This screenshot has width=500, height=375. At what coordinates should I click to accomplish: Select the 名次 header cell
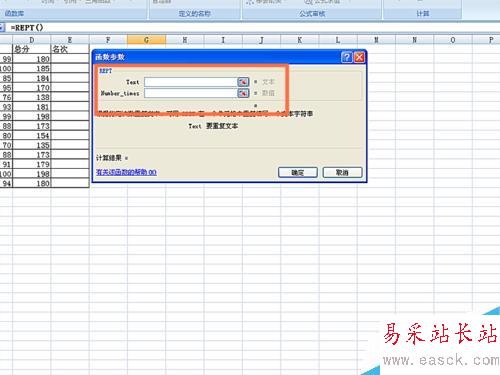tap(70, 49)
